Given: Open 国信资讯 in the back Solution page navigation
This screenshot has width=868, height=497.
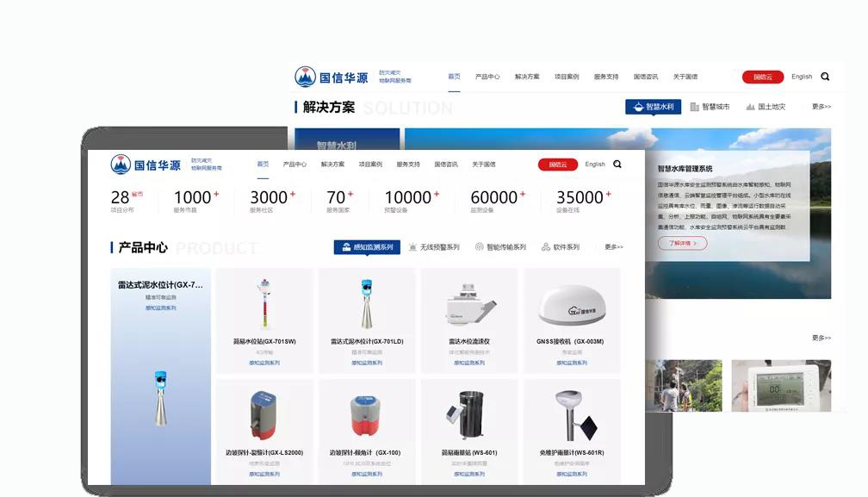Looking at the screenshot, I should (x=646, y=77).
